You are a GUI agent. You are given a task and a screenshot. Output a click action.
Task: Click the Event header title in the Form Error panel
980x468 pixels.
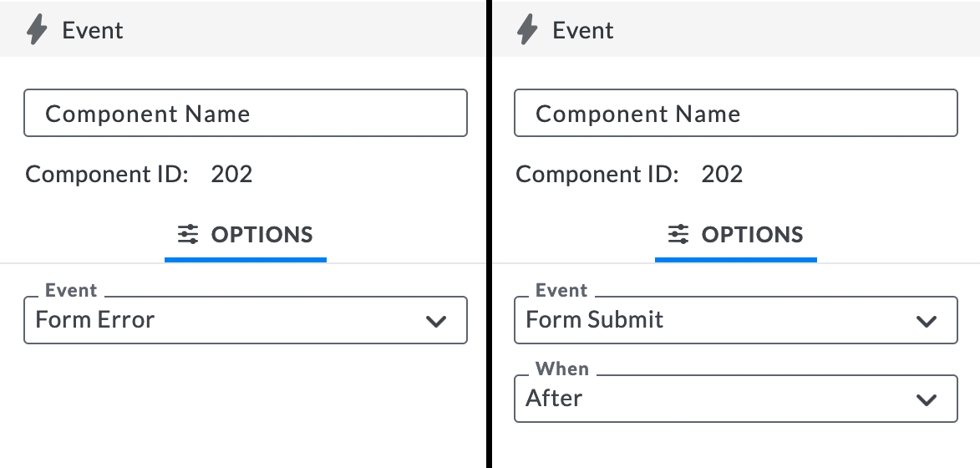click(93, 31)
